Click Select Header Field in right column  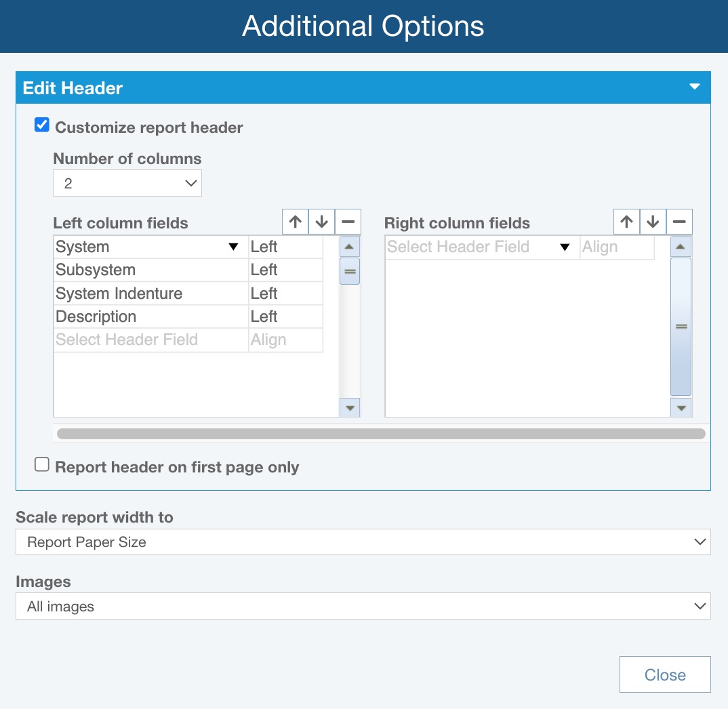click(474, 247)
